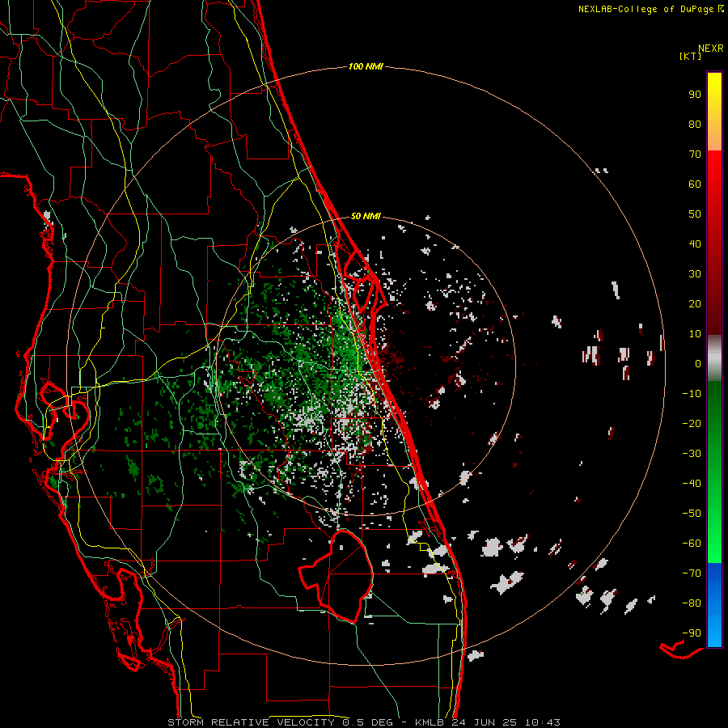Select the 60 value on the velocity scale
The height and width of the screenshot is (728, 728).
pyautogui.click(x=695, y=184)
